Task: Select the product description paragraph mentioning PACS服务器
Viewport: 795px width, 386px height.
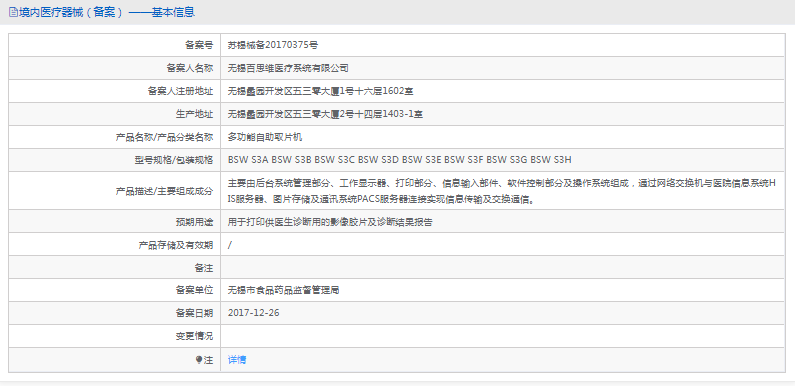Action: [502, 191]
